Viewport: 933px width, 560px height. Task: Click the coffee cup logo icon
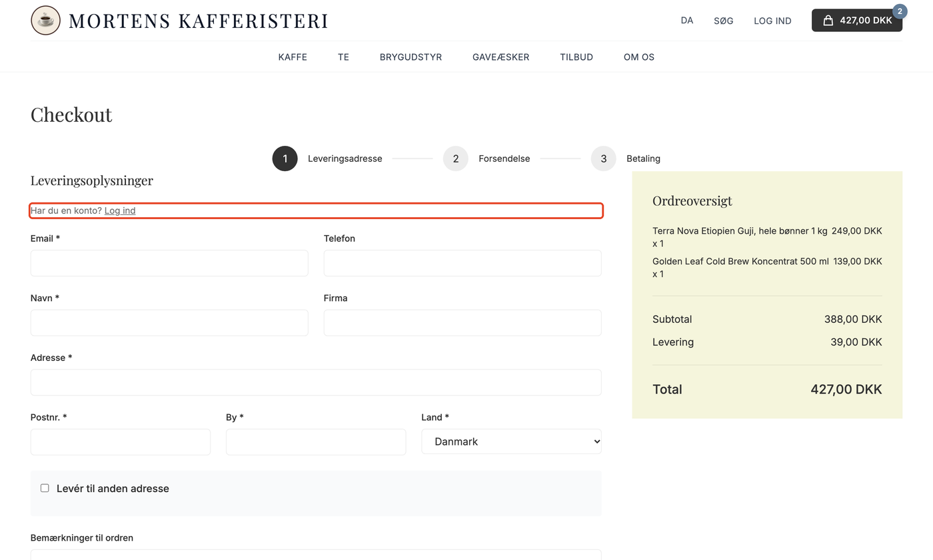click(45, 20)
